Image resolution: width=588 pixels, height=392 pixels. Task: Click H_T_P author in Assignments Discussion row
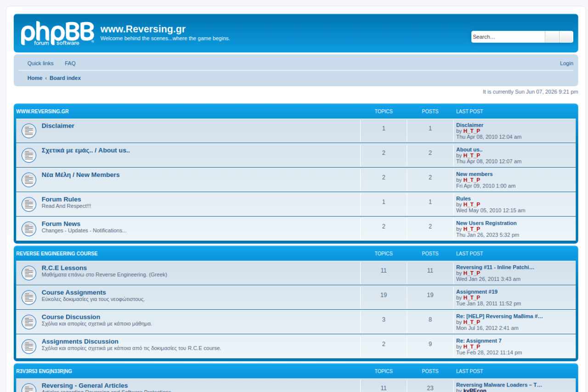pos(472,347)
